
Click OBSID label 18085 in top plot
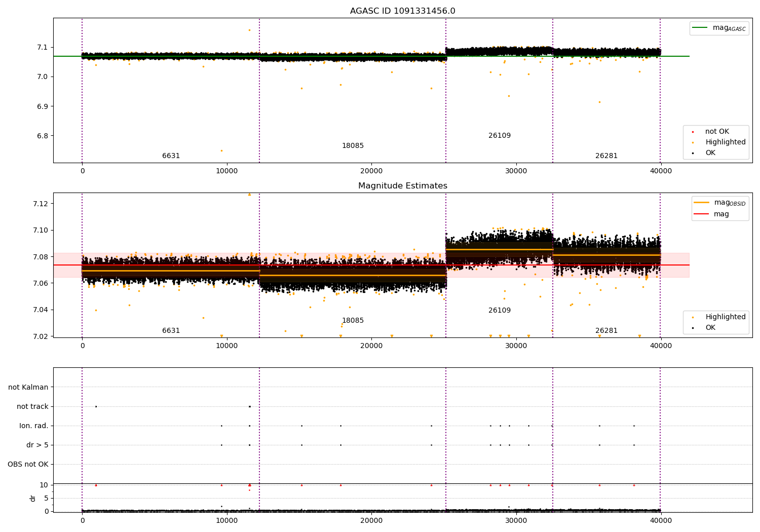point(353,146)
